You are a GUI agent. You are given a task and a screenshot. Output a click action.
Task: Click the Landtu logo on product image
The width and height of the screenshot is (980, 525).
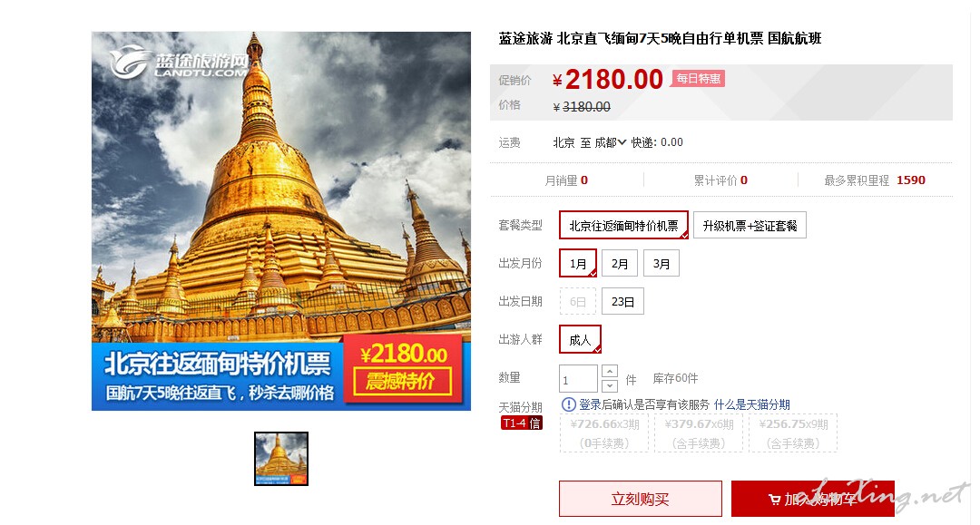coord(179,63)
